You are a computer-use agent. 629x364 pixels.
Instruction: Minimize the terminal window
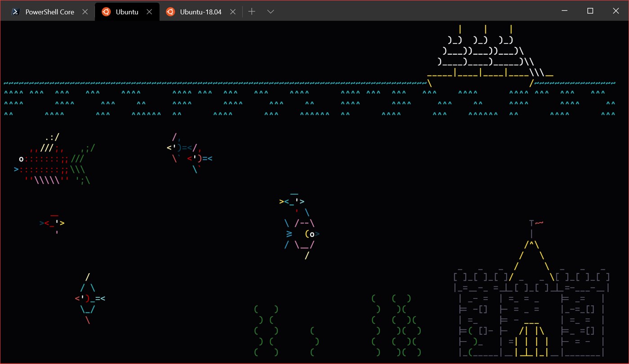(x=565, y=11)
